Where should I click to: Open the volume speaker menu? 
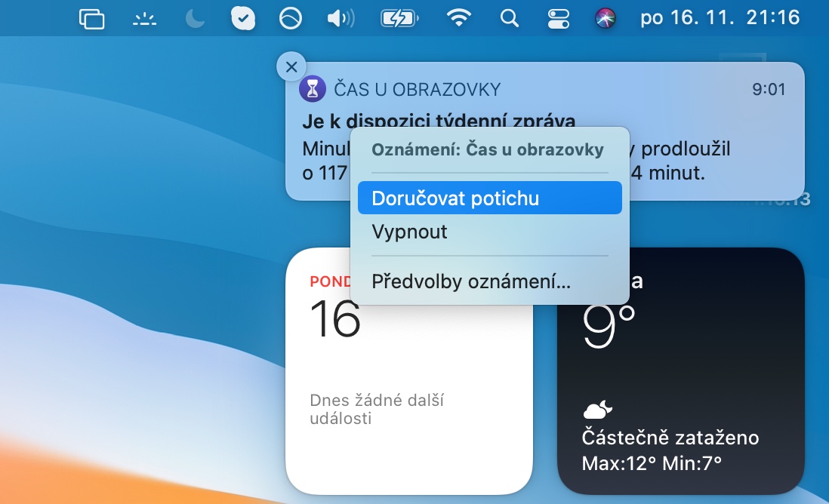point(341,19)
